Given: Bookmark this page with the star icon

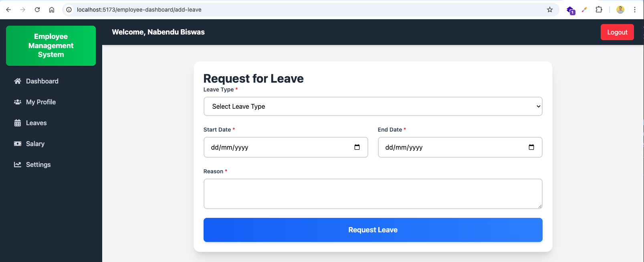Looking at the screenshot, I should click(x=550, y=10).
